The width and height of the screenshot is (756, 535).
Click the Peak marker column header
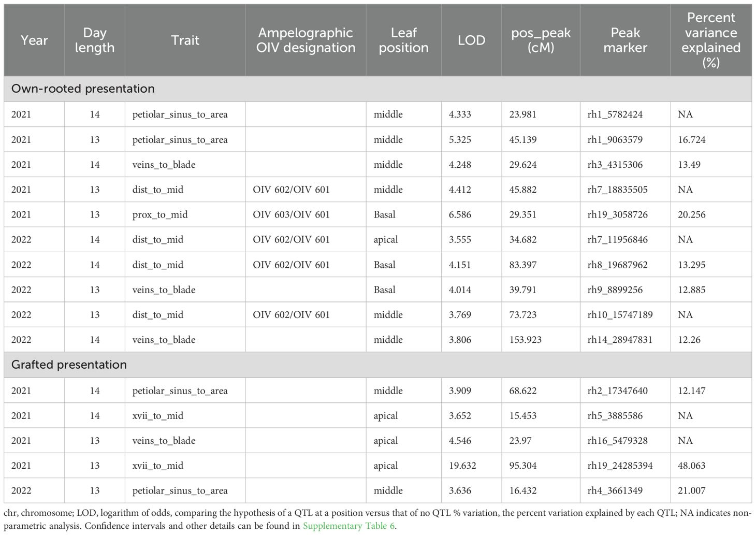click(625, 40)
